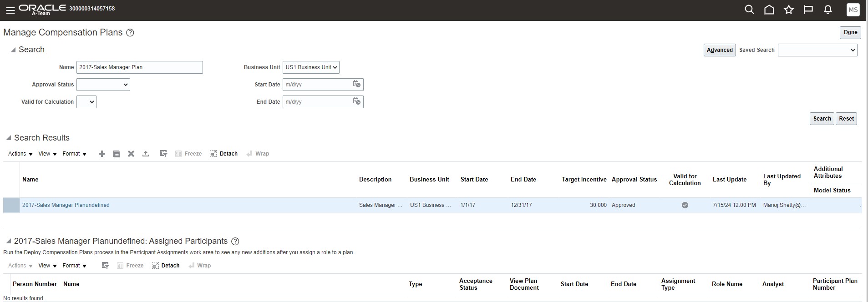Open the Saved Search dropdown

point(817,50)
